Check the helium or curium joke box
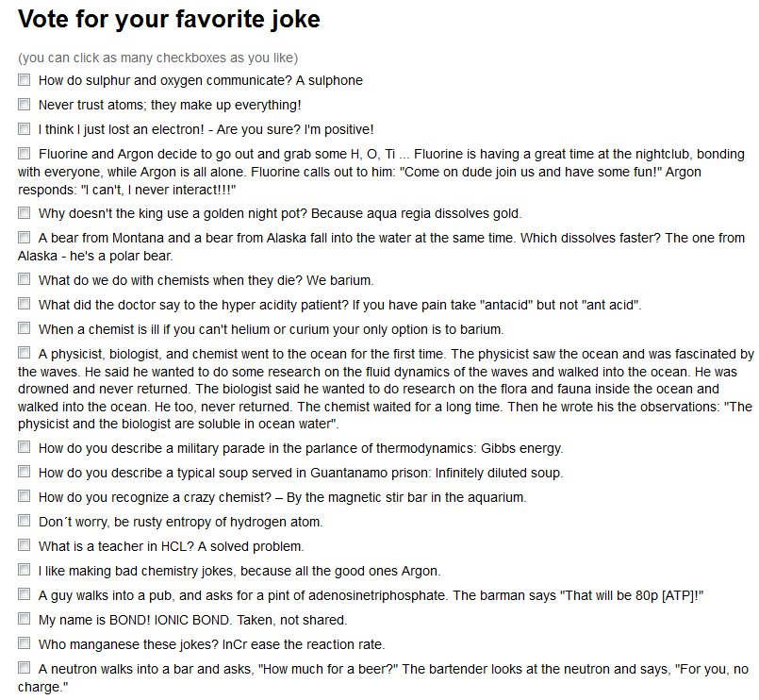 tap(25, 328)
